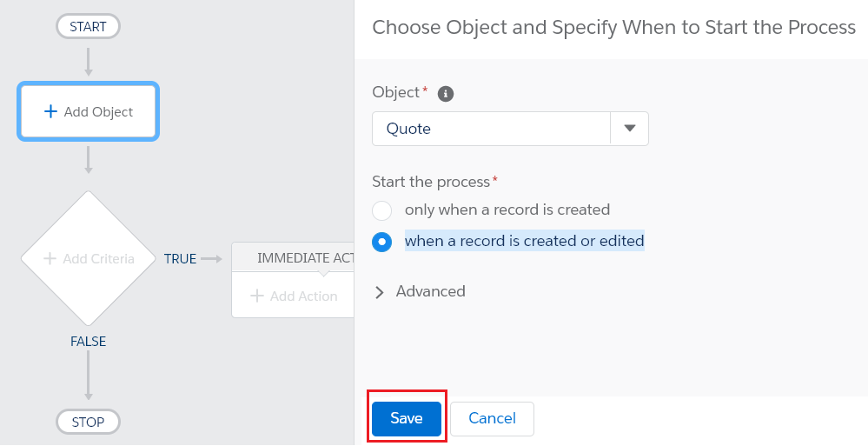Click the Add Action box
This screenshot has height=446, width=868.
(x=295, y=296)
